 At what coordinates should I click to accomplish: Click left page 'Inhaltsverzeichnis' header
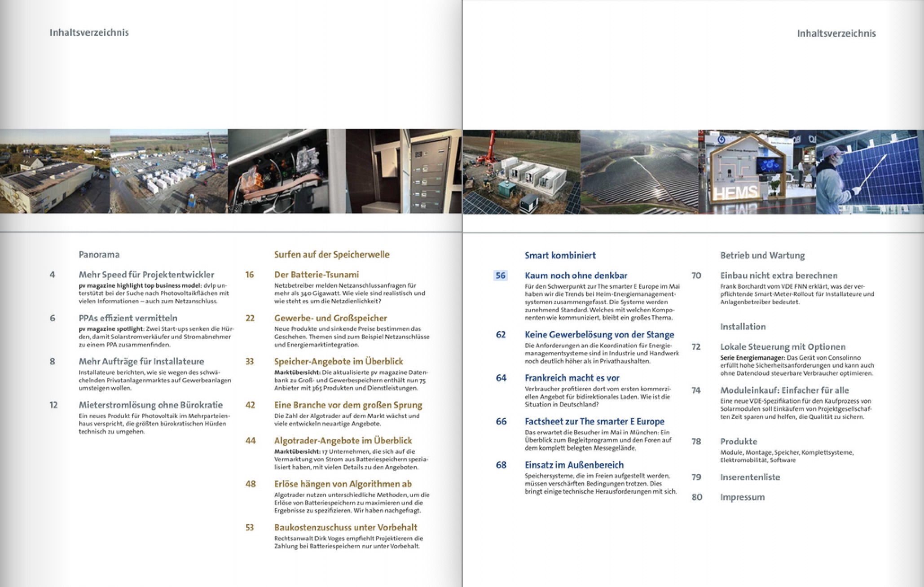pos(89,33)
